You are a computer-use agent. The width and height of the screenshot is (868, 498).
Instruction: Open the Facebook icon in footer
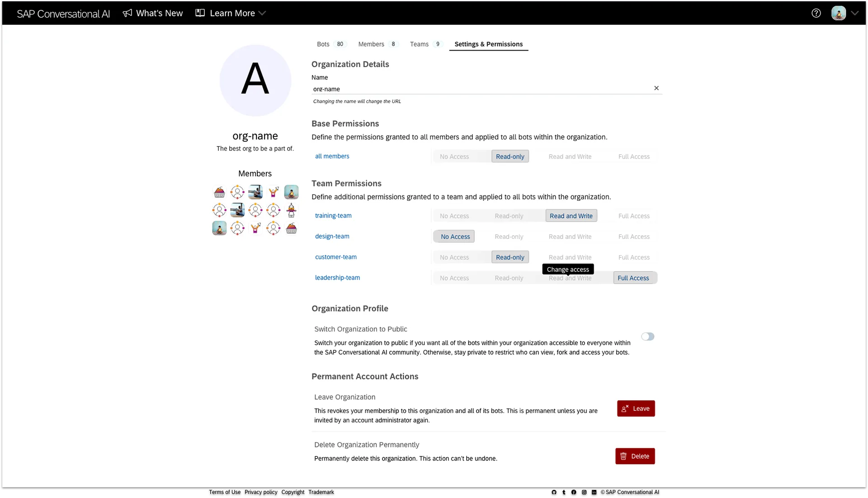574,493
